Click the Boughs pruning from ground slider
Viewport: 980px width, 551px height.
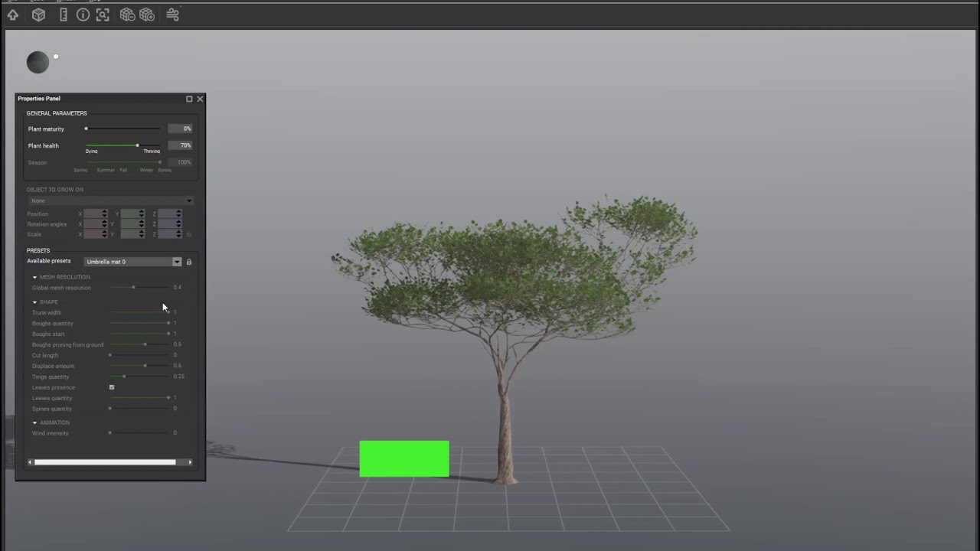(139, 344)
